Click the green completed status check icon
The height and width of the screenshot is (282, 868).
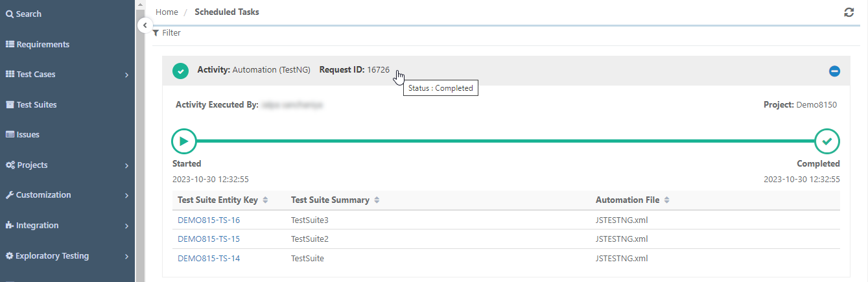pyautogui.click(x=181, y=70)
